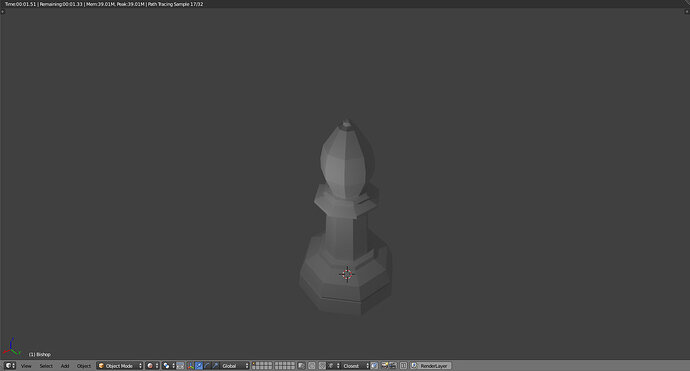
Task: Enable the translate manipulator arrow
Action: [x=199, y=366]
